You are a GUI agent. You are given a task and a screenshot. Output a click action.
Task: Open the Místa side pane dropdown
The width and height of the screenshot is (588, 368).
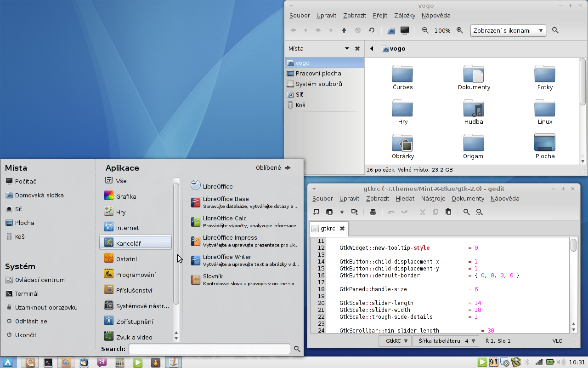[347, 49]
